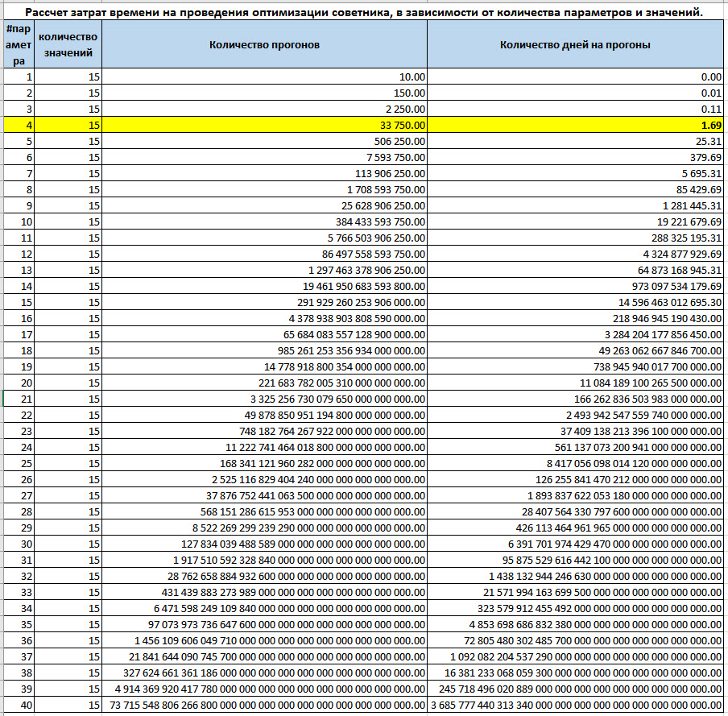
Task: Click the 'Количество прогонов' column header
Action: click(264, 44)
